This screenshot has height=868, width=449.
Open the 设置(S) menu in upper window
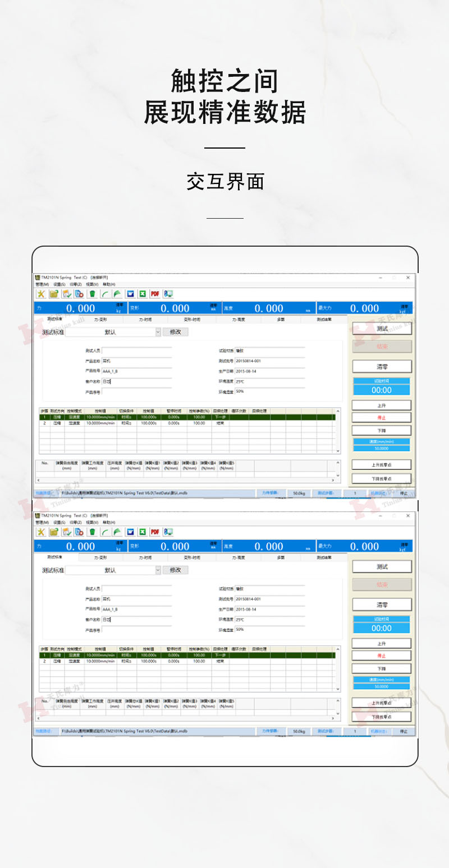(x=59, y=285)
